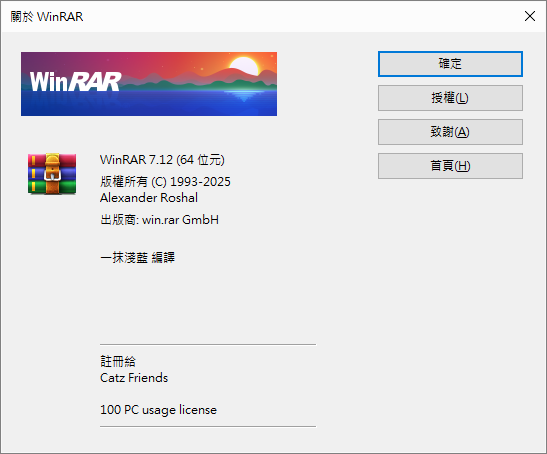Open the 首頁(H) home page button
Screen dimensions: 547x454
coord(450,166)
